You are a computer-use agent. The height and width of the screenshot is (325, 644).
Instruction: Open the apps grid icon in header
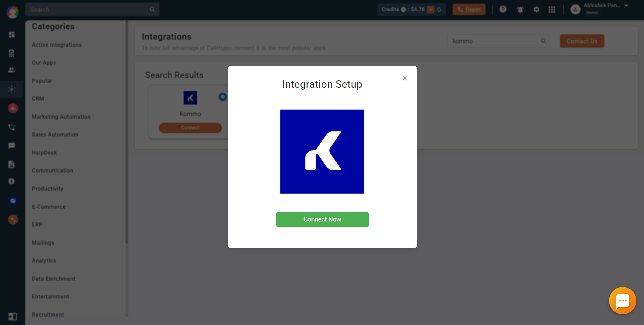point(552,9)
